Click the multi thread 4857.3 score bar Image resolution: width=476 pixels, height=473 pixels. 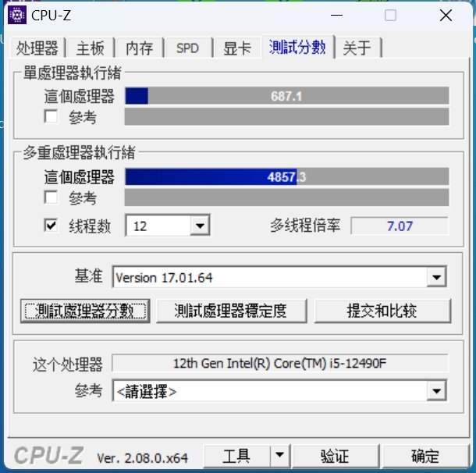coord(287,176)
